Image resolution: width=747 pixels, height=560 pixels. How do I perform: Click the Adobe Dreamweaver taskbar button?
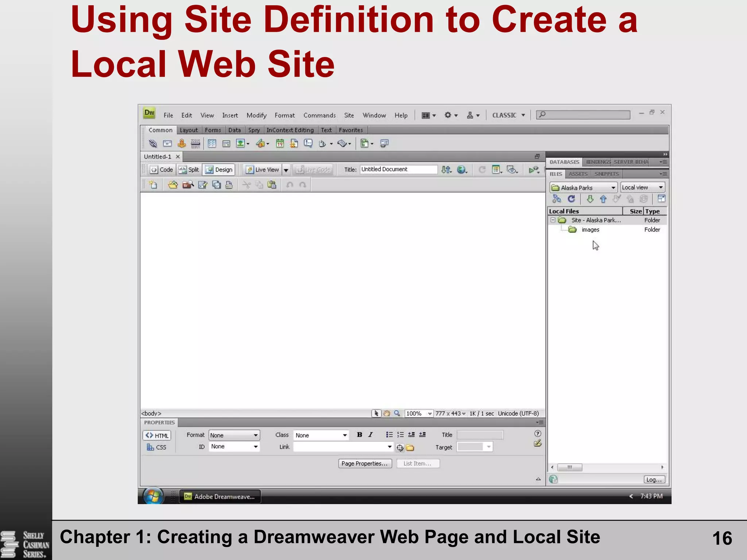(220, 497)
